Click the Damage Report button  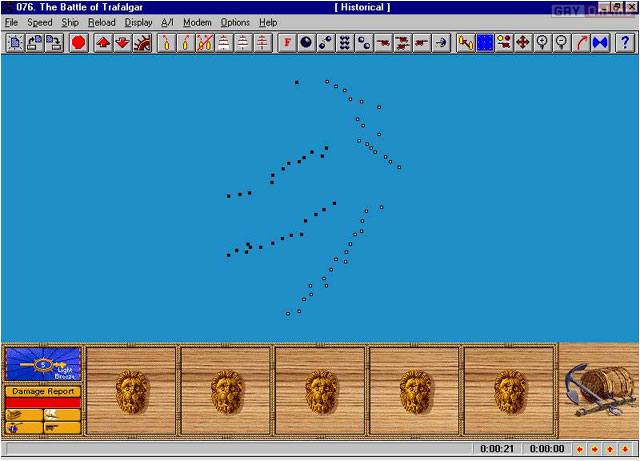click(43, 391)
